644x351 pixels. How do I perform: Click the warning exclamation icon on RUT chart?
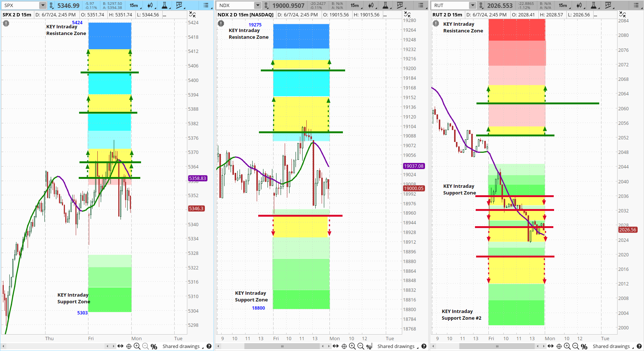tap(436, 23)
